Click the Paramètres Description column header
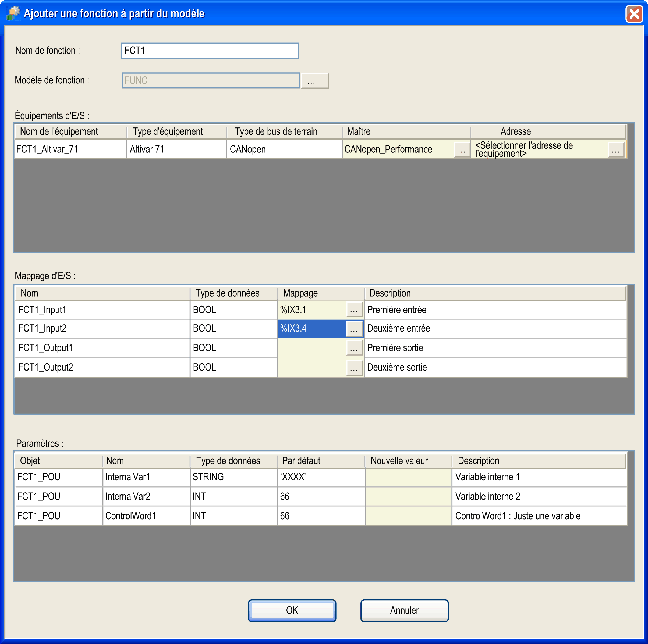This screenshot has height=644, width=648. 539,461
